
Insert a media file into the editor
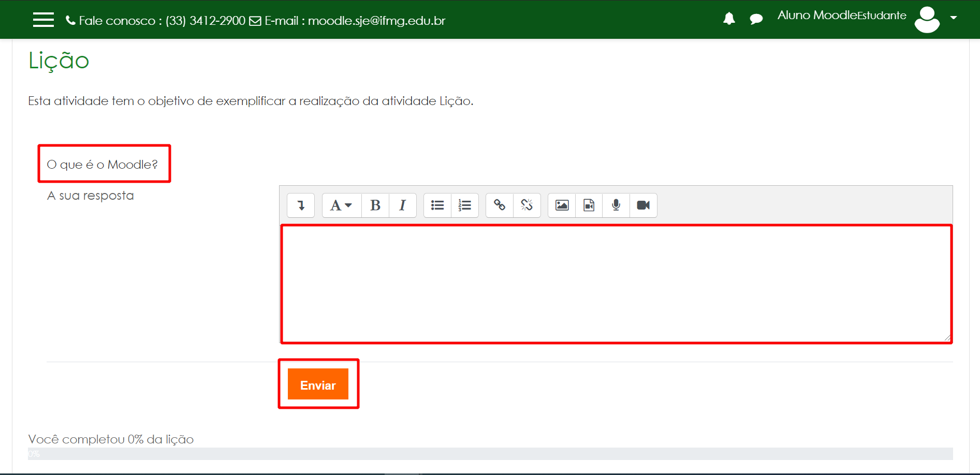click(589, 205)
